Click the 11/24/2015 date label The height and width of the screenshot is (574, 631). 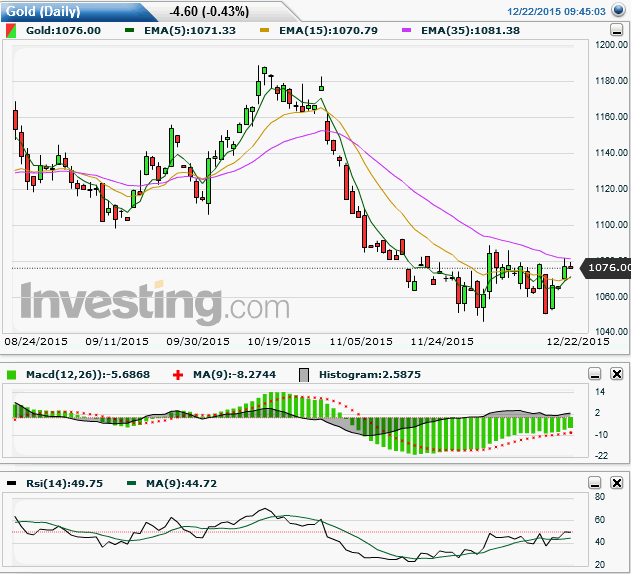coord(442,342)
